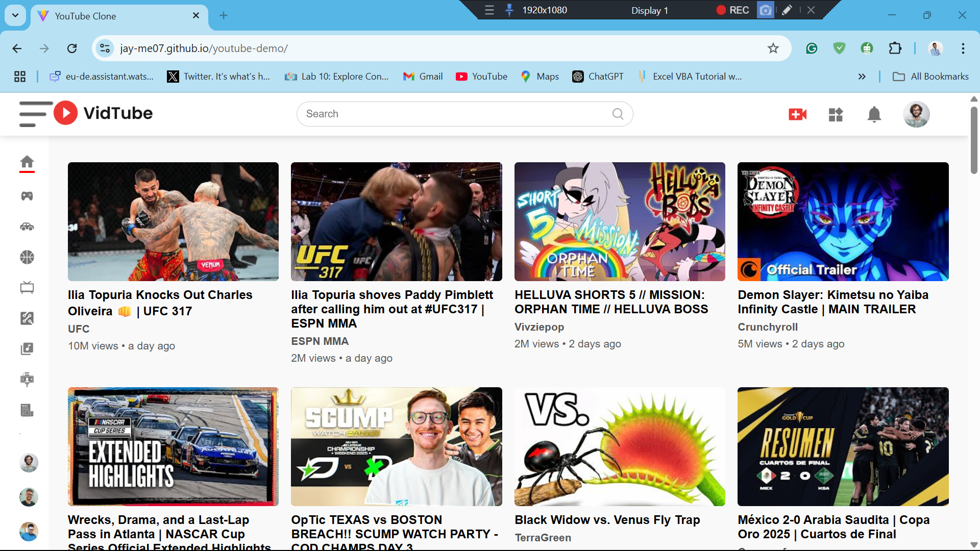Open the Twitter bookmark
Viewport: 980px width, 551px height.
pyautogui.click(x=219, y=77)
